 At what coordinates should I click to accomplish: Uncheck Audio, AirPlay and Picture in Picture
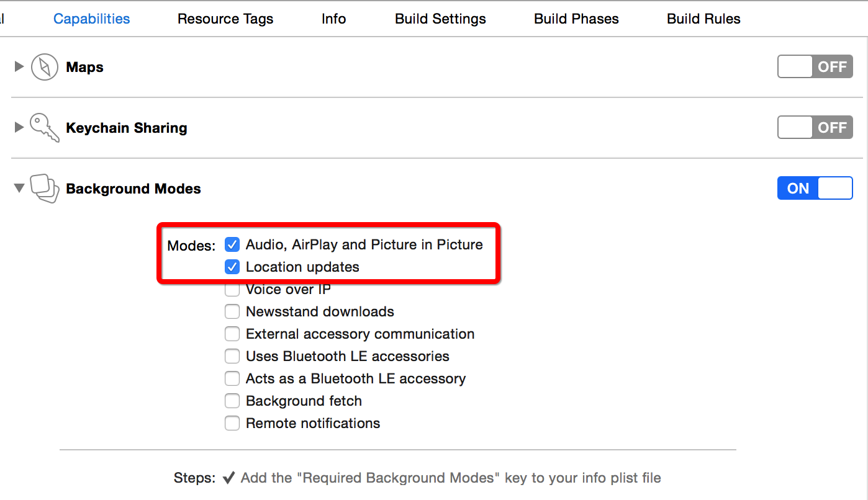coord(232,244)
